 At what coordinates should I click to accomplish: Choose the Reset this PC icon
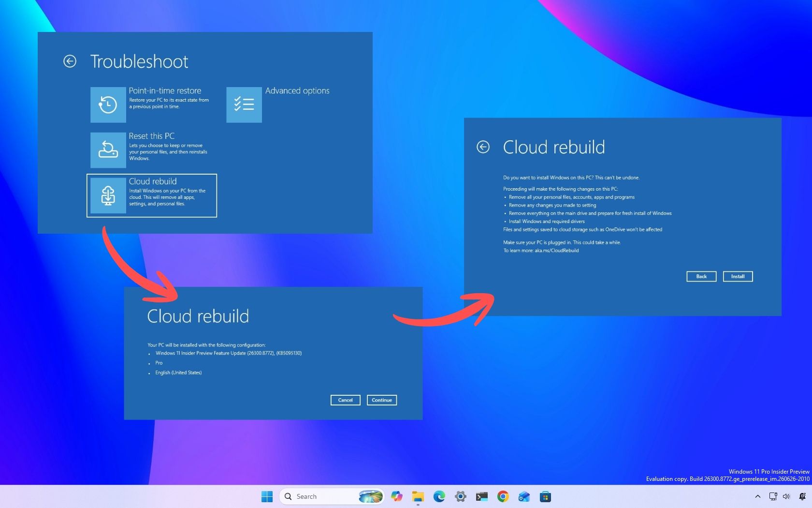tap(108, 150)
